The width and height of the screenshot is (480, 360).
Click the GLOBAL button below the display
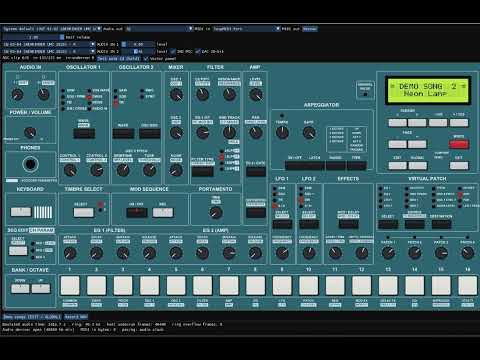pyautogui.click(x=417, y=166)
